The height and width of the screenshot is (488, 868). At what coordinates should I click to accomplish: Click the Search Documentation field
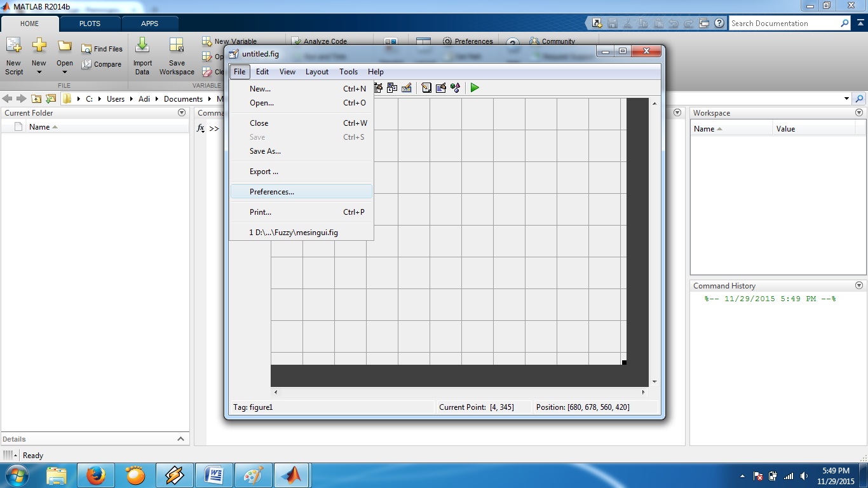pos(784,24)
